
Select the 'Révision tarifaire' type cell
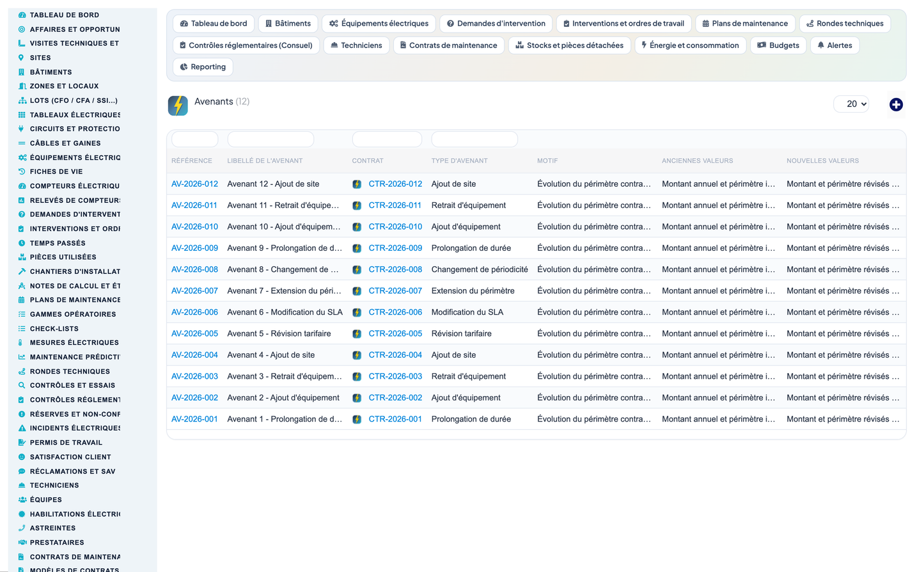click(x=462, y=334)
